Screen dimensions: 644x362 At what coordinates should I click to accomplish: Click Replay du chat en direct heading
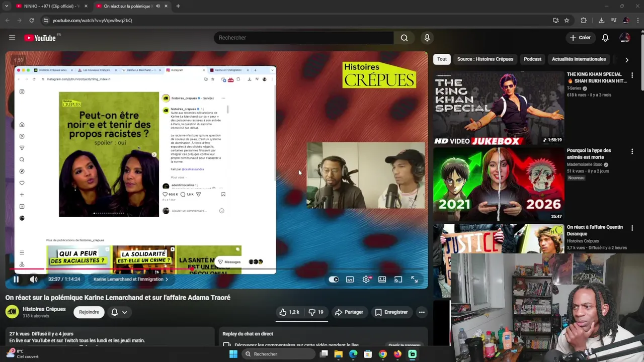[x=248, y=334]
